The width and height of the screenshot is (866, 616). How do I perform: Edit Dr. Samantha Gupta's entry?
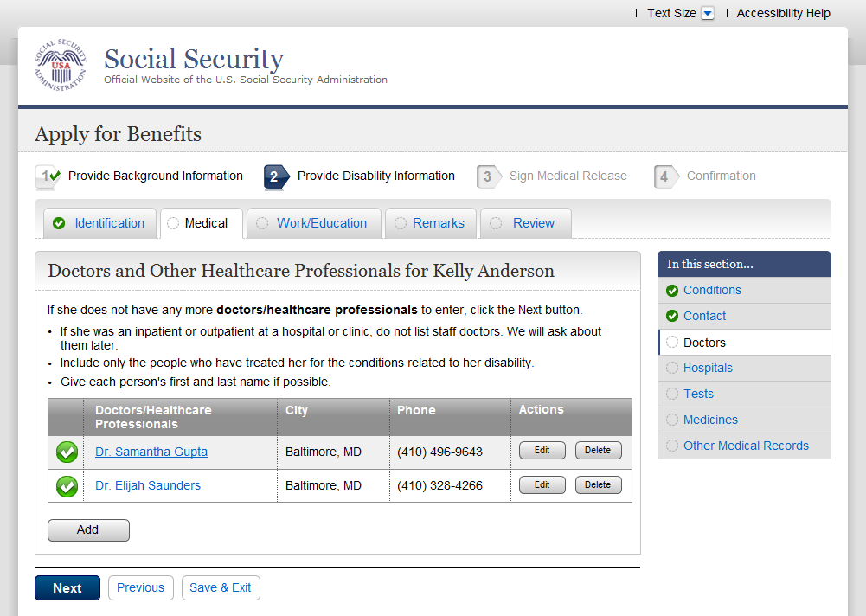[542, 451]
